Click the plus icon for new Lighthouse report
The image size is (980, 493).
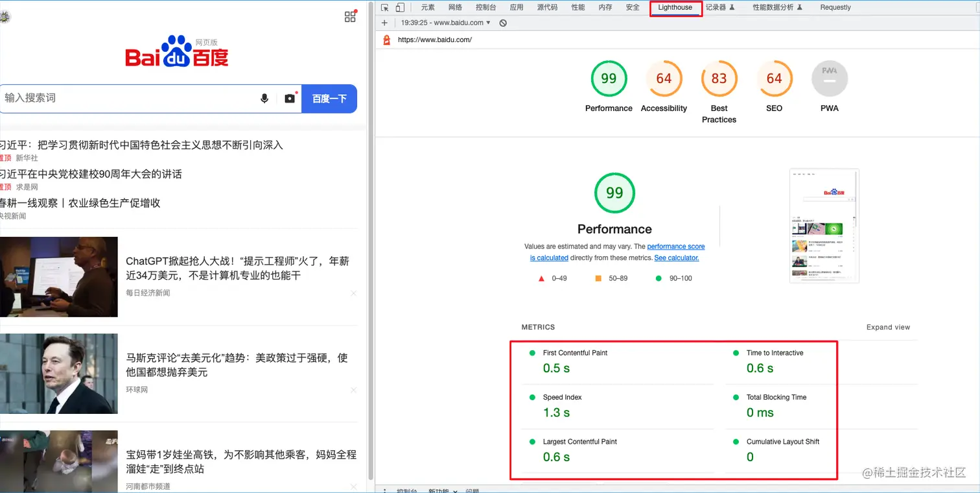pyautogui.click(x=385, y=23)
